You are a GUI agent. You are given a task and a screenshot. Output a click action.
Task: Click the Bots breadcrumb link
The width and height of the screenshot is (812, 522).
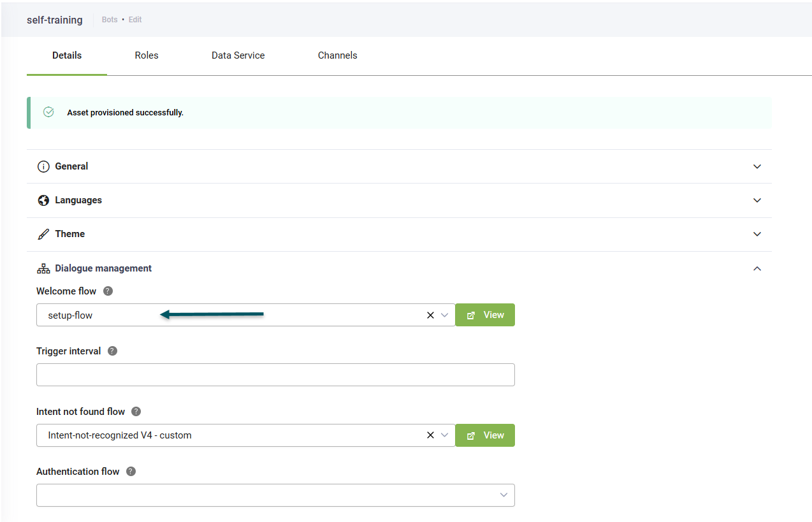pos(110,20)
